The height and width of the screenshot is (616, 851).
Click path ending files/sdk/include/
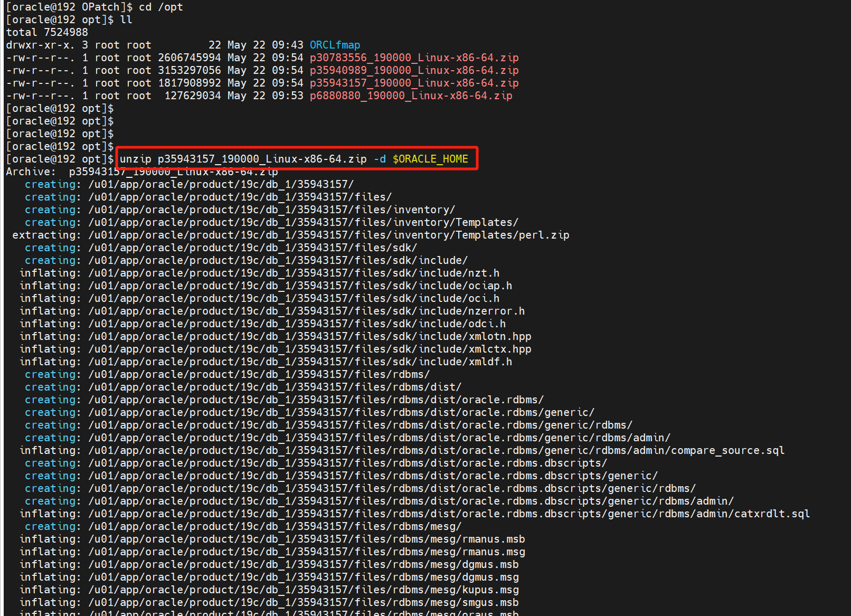[278, 260]
